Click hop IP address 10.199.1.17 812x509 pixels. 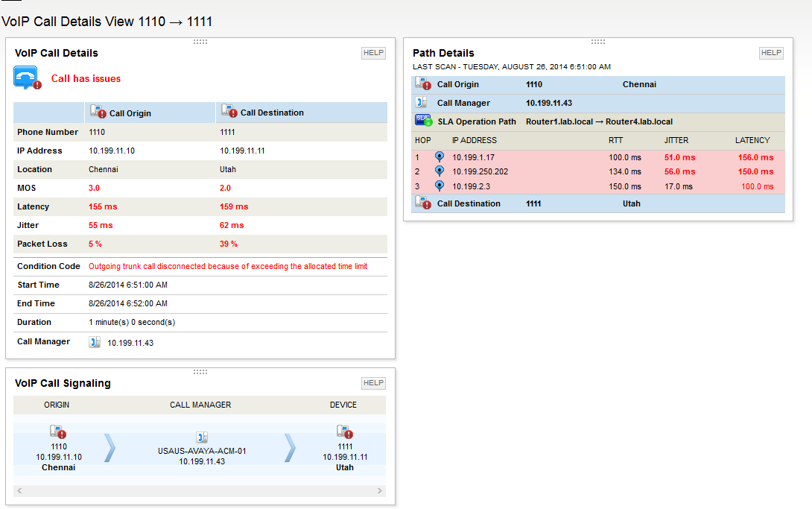coord(473,157)
